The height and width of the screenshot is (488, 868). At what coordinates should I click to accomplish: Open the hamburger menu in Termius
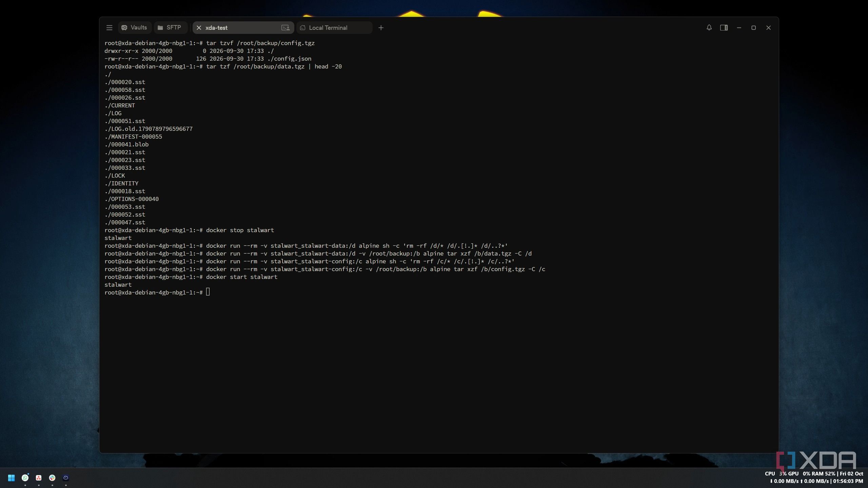[x=109, y=28]
